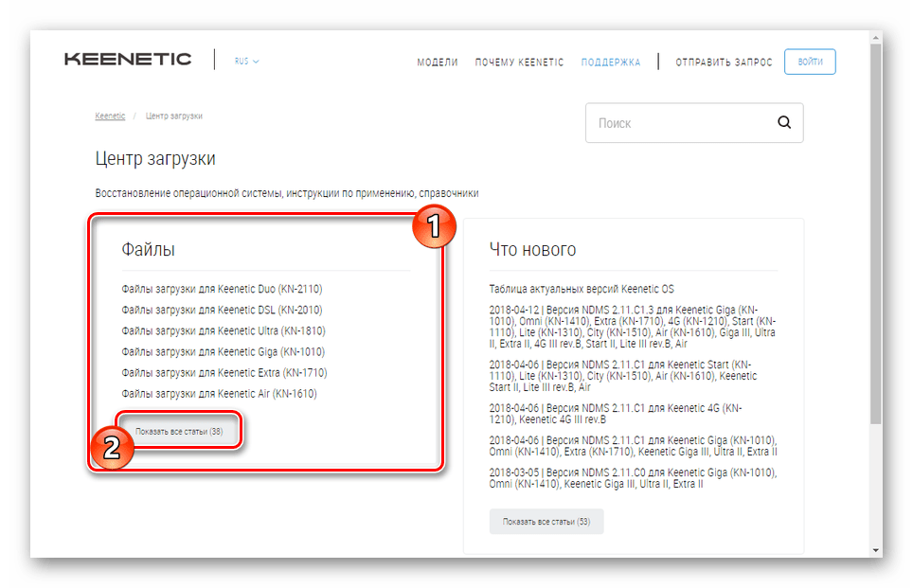This screenshot has width=913, height=588.
Task: Open 2018-04-06 NDMS article for Keenetic 4G
Action: pyautogui.click(x=616, y=414)
